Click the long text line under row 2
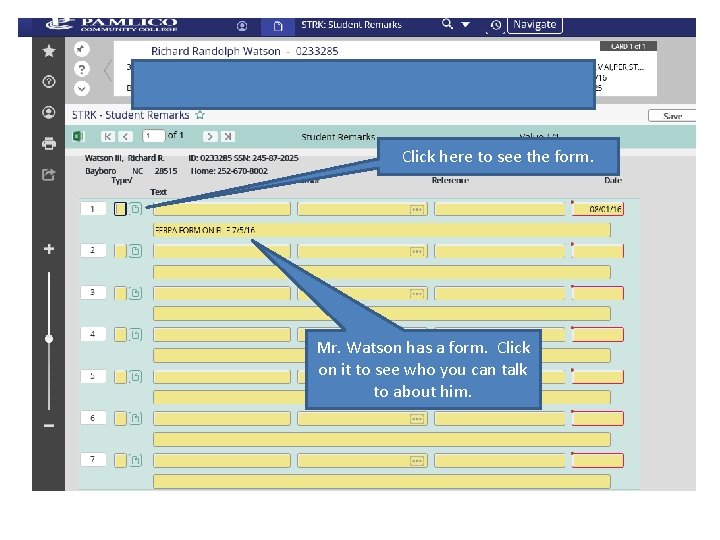The image size is (720, 540). tap(382, 272)
